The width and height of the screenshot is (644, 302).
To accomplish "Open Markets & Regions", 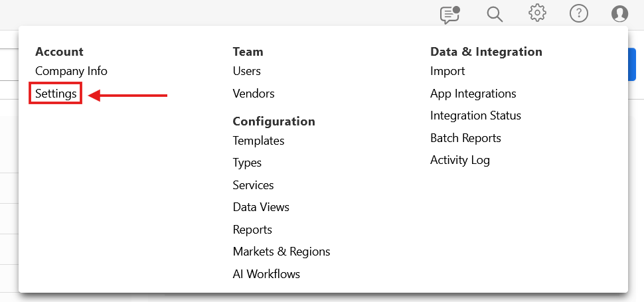I will (x=281, y=252).
